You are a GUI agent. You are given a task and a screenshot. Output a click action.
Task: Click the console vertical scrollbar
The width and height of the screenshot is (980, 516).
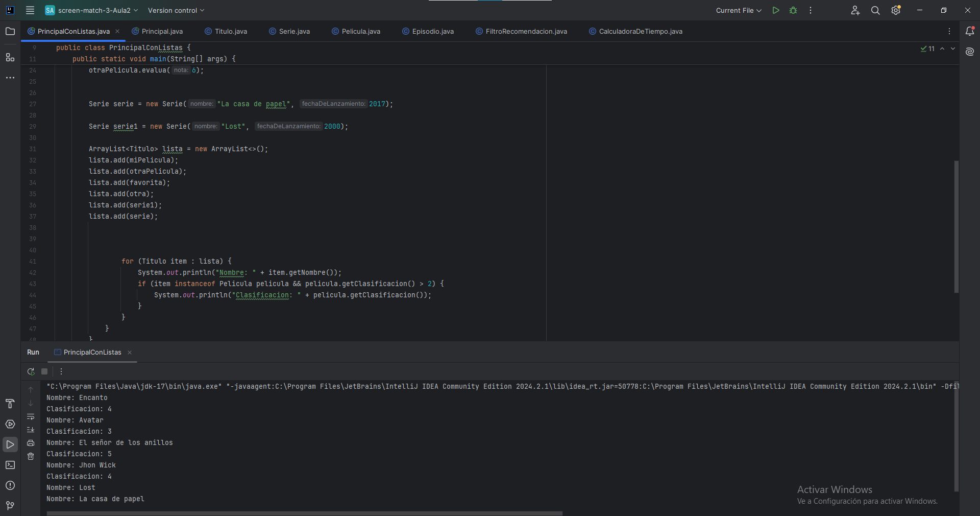(x=956, y=437)
